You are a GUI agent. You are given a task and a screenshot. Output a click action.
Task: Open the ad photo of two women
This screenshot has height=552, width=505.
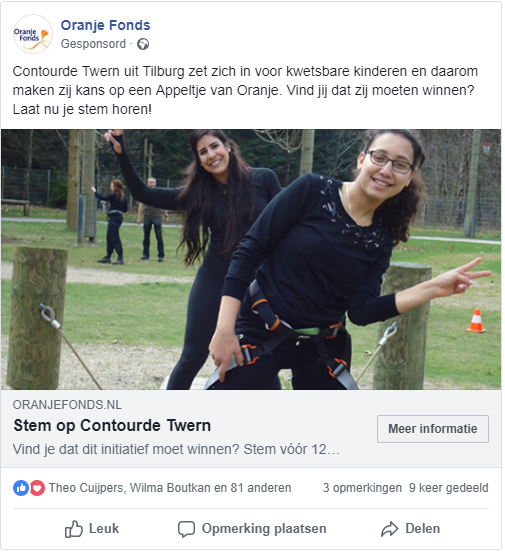[x=251, y=259]
